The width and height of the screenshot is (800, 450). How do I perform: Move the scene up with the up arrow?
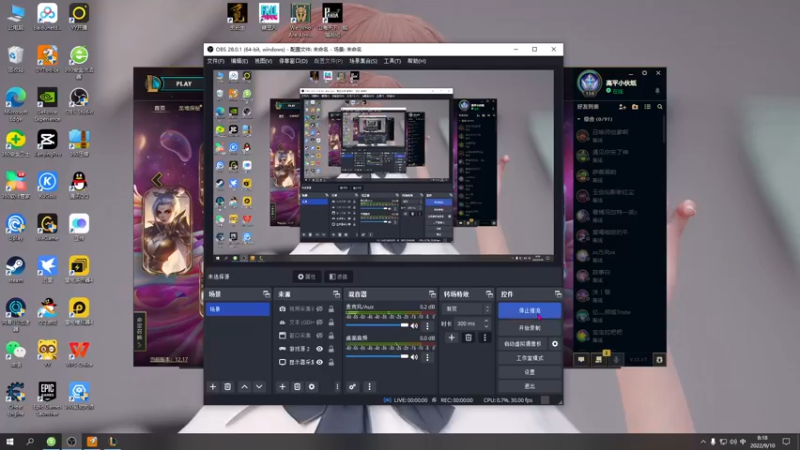(x=244, y=387)
